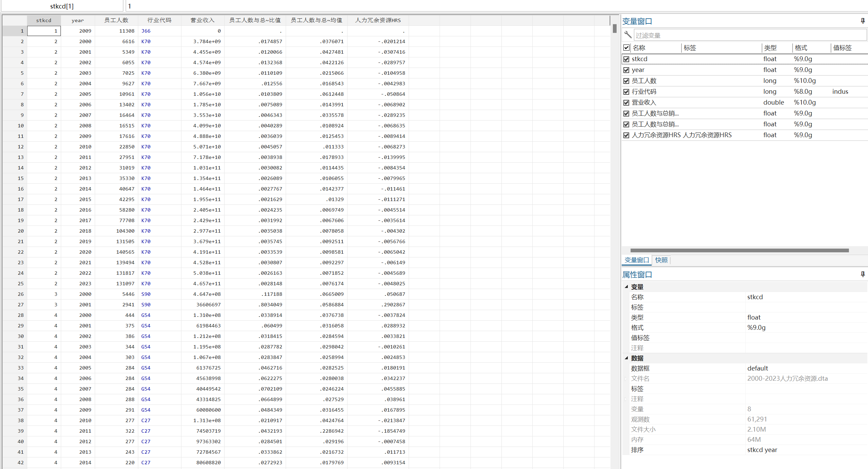Screen dimensions: 868x469
Task: Click the 类型 header in variables list
Action: tap(770, 48)
